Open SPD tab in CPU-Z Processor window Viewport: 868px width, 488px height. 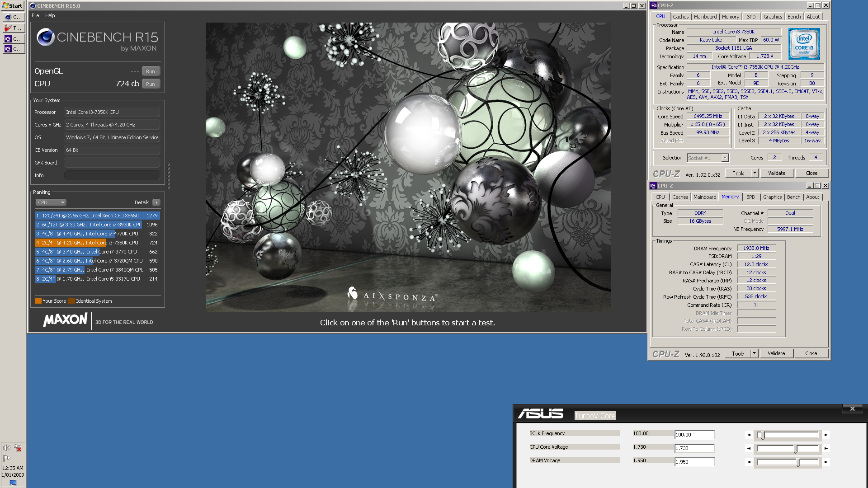[751, 17]
